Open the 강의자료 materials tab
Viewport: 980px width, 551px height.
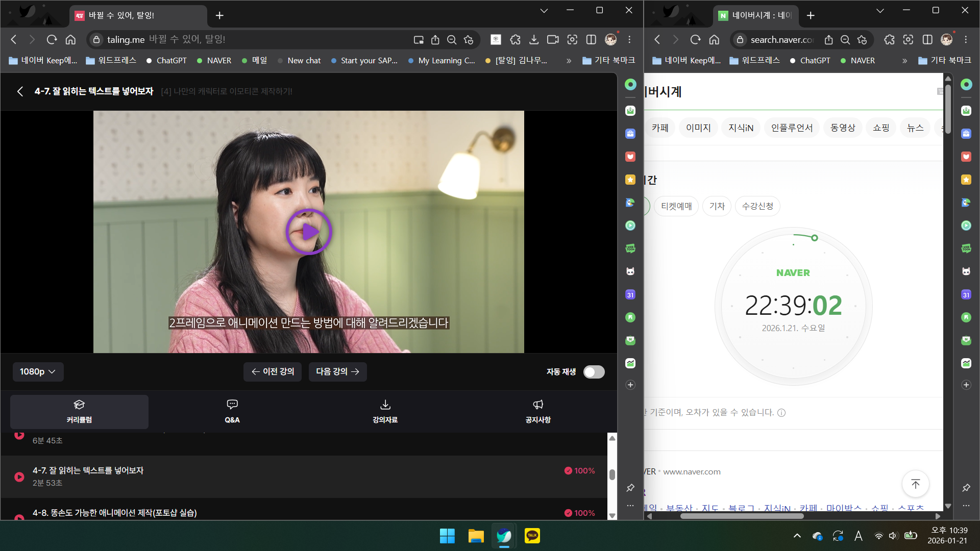[x=385, y=411]
